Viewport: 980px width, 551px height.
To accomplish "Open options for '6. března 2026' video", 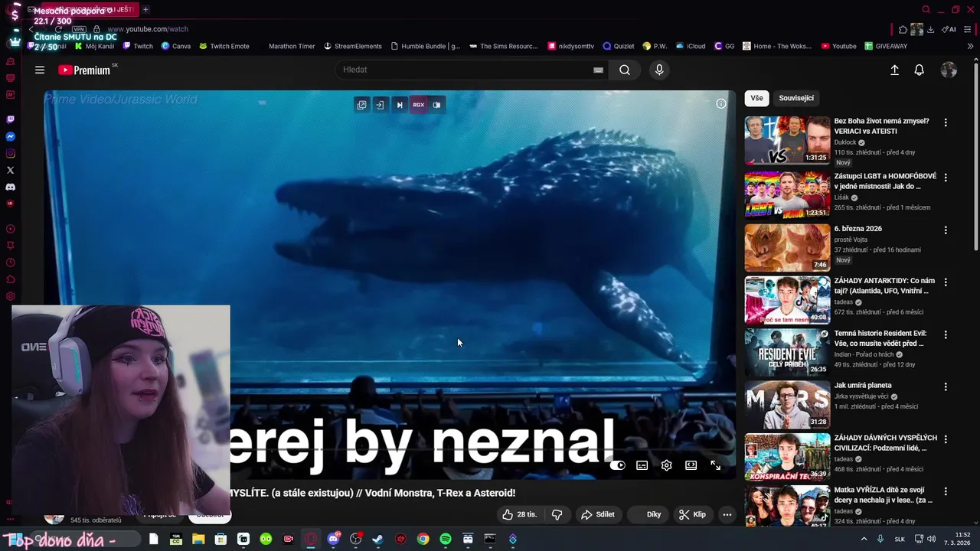I will coord(946,230).
